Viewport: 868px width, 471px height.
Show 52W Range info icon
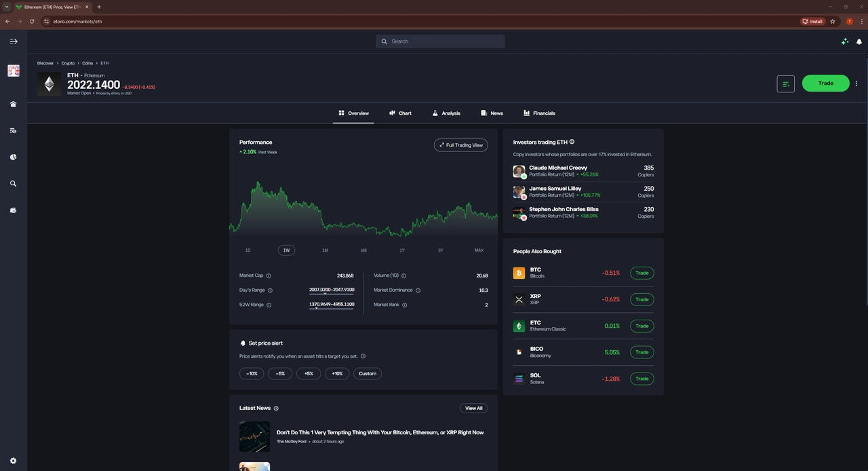[x=269, y=305]
